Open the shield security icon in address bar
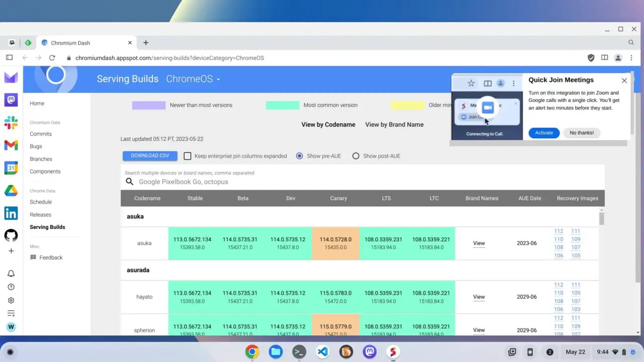Viewport: 644px width, 362px height. click(591, 58)
